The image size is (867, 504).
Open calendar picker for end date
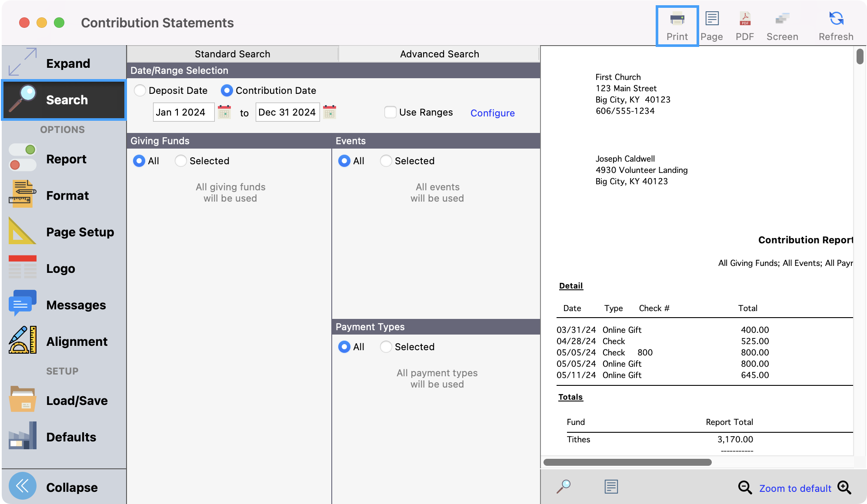[330, 112]
